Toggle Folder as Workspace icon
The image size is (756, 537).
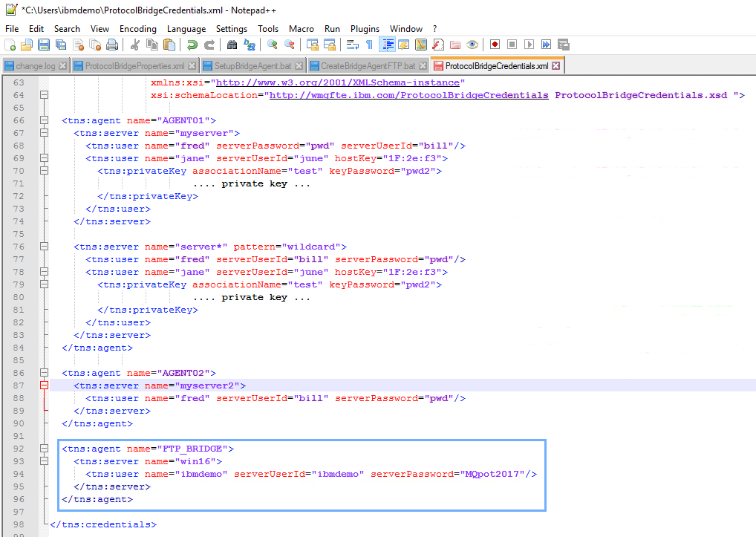[455, 45]
